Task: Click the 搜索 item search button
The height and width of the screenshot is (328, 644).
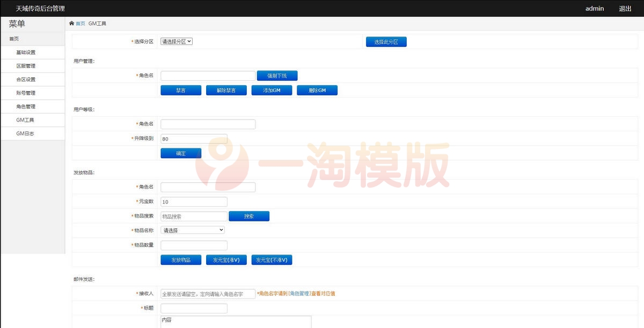Action: point(248,215)
